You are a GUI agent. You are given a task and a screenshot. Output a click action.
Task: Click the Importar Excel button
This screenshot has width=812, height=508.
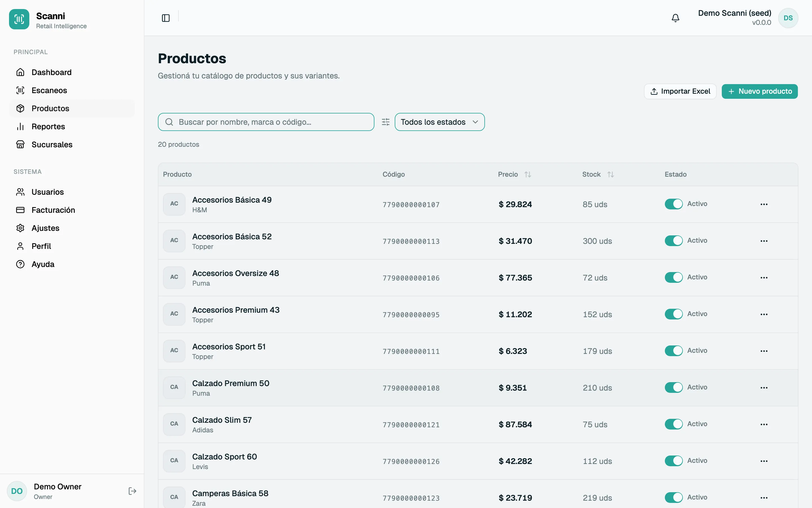tap(680, 91)
